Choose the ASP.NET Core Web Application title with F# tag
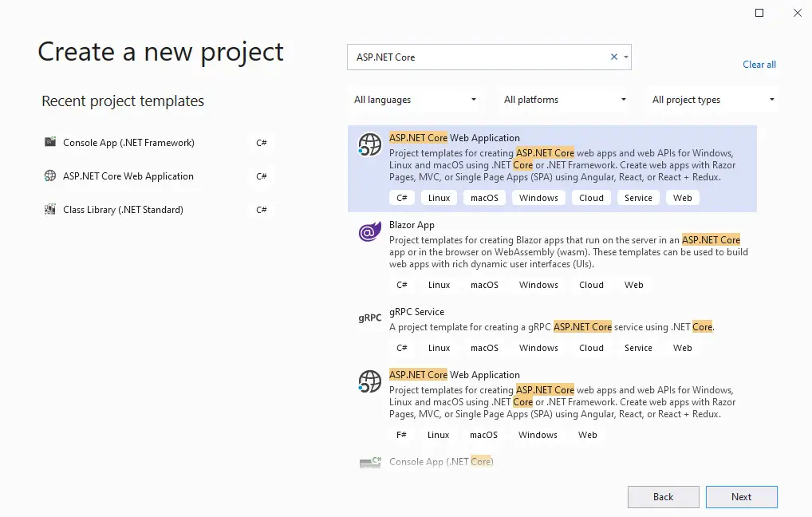812x517 pixels. click(454, 374)
